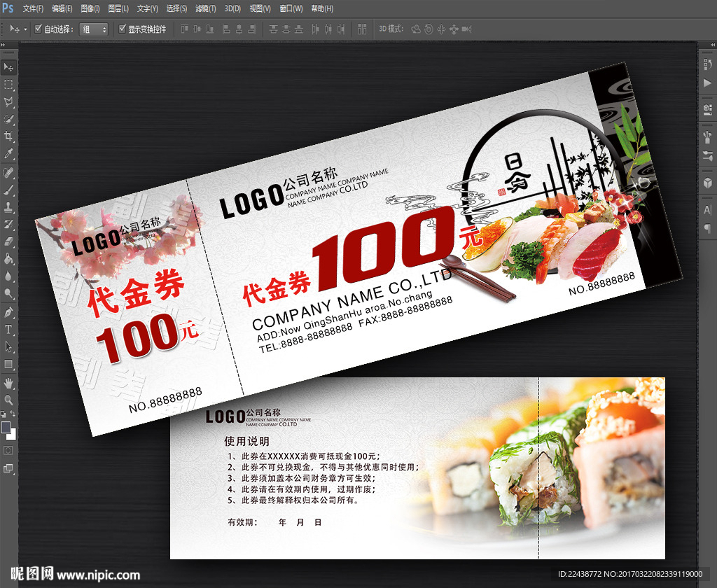717x588 pixels.
Task: Click the Align top edges button
Action: click(184, 29)
